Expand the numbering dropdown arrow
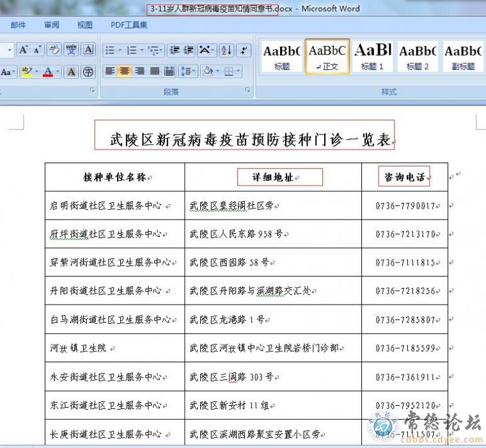The height and width of the screenshot is (448, 486). [142, 50]
